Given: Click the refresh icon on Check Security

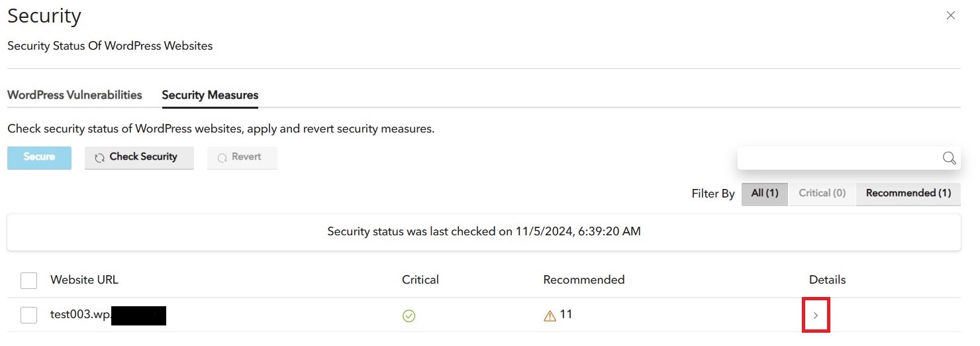Looking at the screenshot, I should coord(100,158).
